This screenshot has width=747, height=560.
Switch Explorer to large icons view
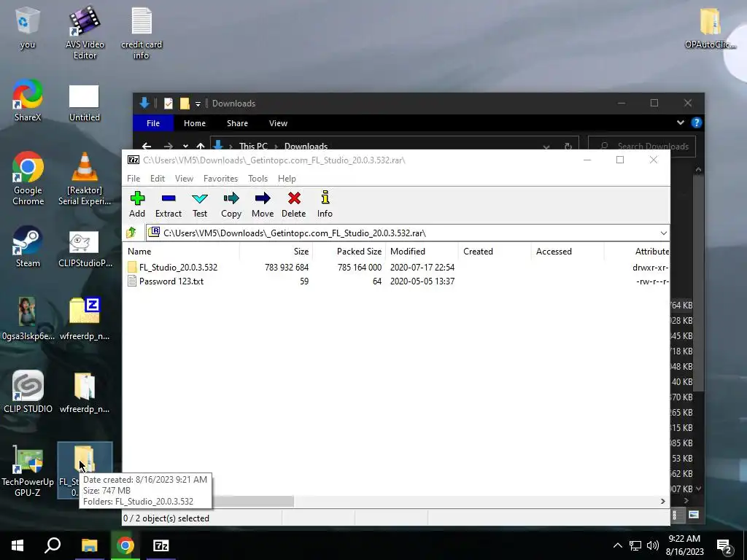pos(694,514)
